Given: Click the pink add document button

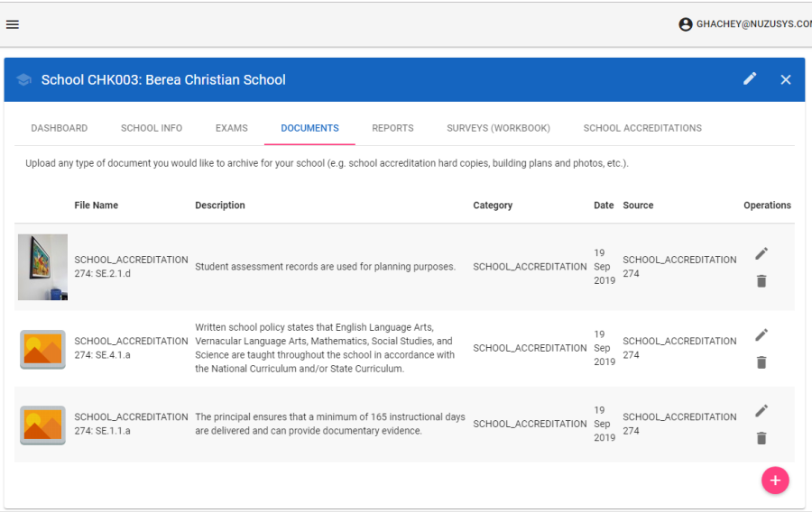Looking at the screenshot, I should click(774, 480).
